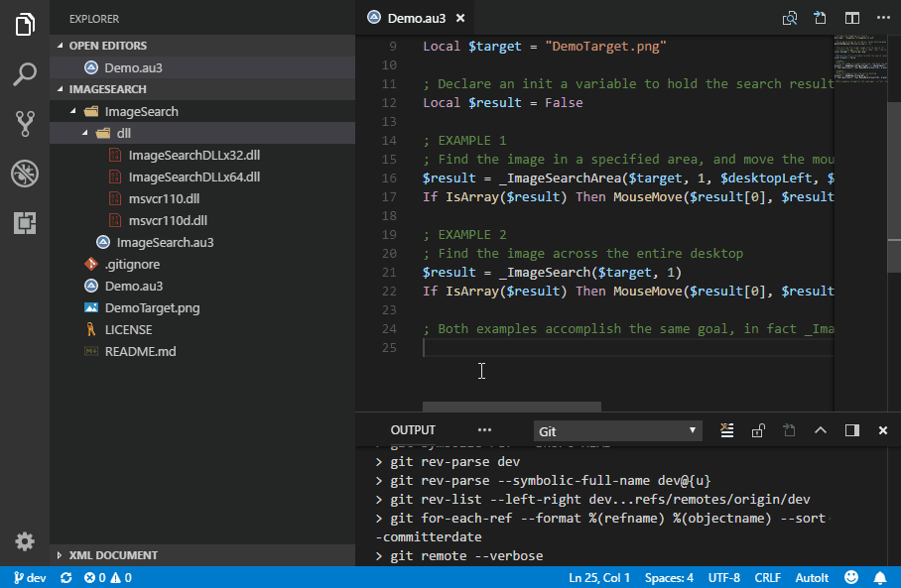Switch to the Demo.au3 tab
The image size is (901, 588).
416,19
